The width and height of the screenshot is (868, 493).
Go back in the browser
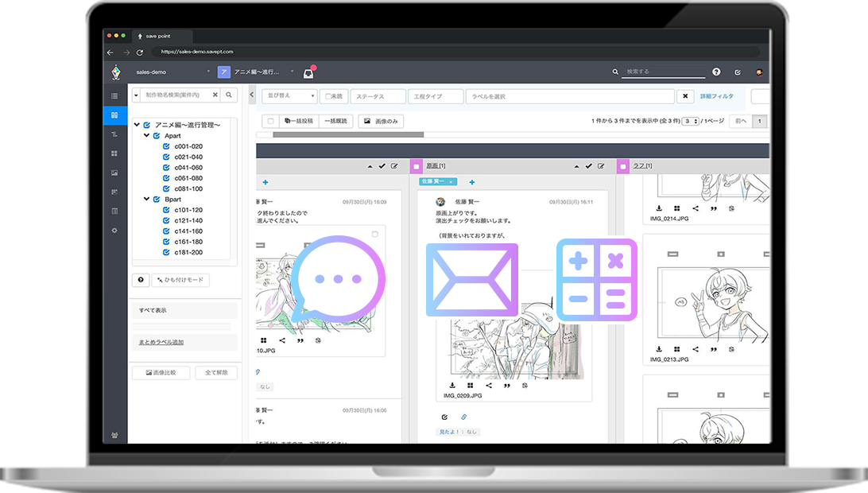(x=110, y=52)
